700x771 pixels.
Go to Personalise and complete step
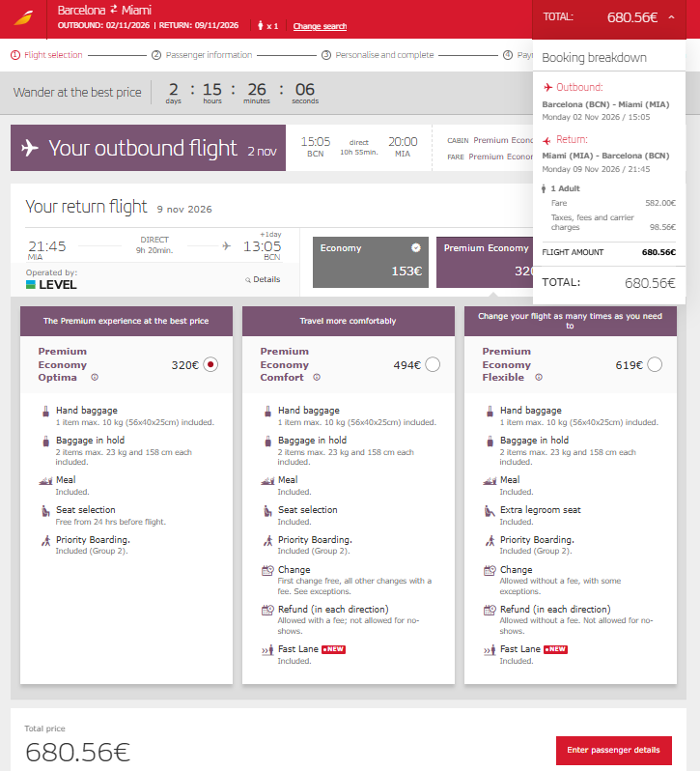pos(378,55)
